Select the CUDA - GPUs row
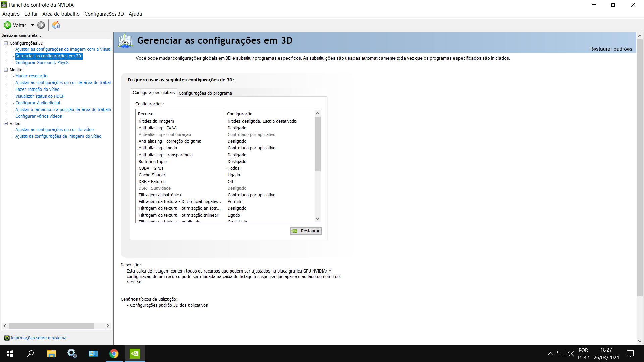This screenshot has width=644, height=362. 225,168
